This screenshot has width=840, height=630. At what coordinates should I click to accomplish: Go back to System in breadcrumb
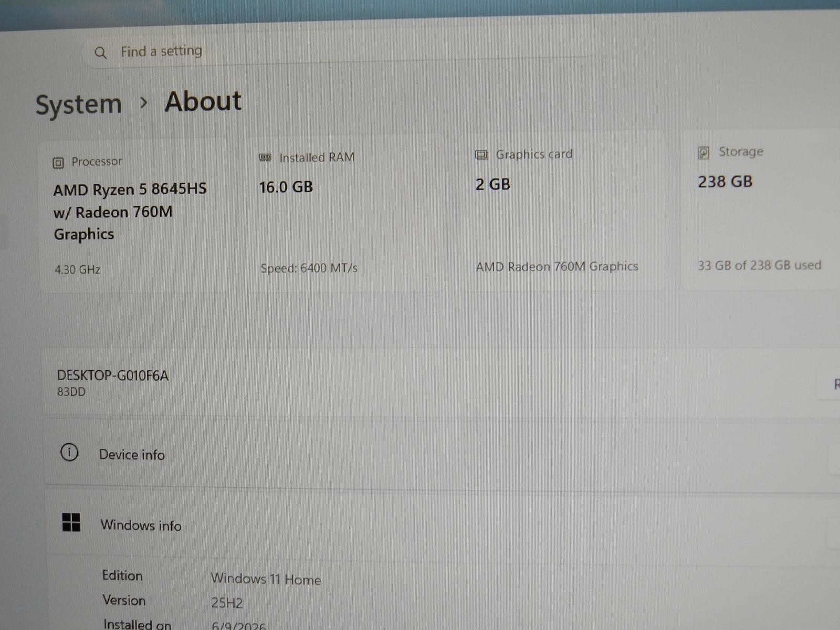point(78,104)
